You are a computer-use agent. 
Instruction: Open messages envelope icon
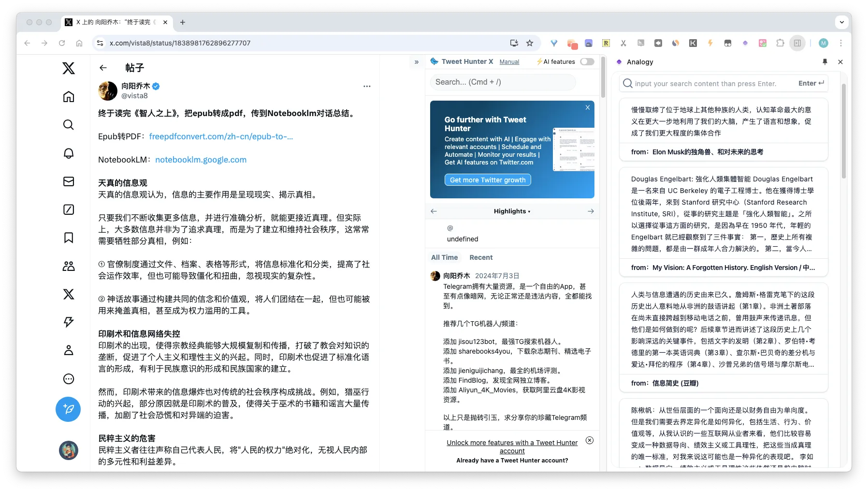(x=69, y=181)
